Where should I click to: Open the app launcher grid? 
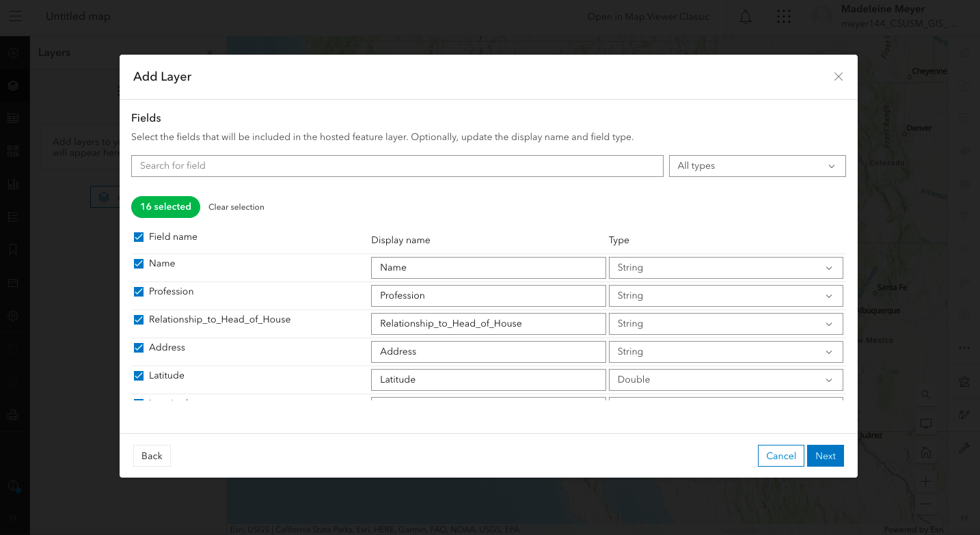coord(784,16)
